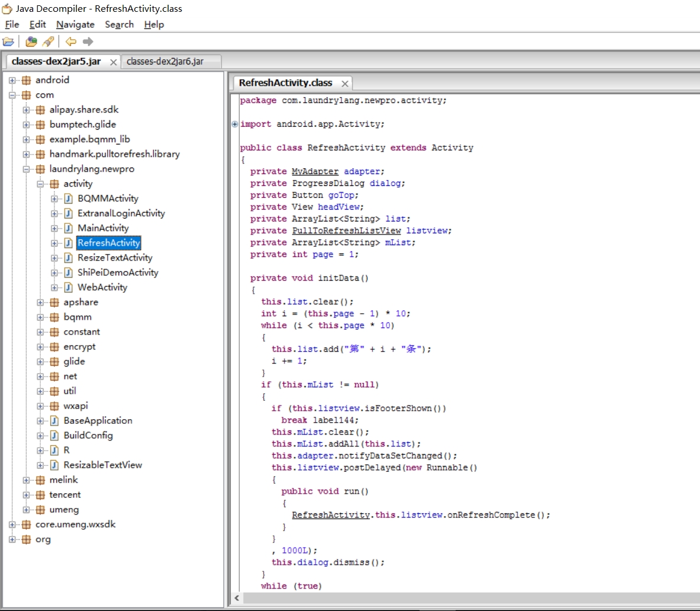
Task: Follow the PullToRefreshListView type link
Action: (346, 231)
